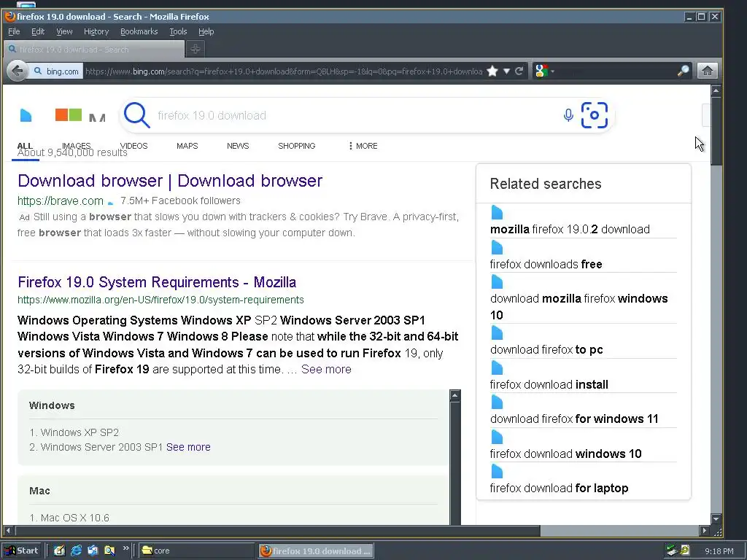Click the page vertical scrollbar up arrow
The image size is (747, 560).
click(716, 90)
